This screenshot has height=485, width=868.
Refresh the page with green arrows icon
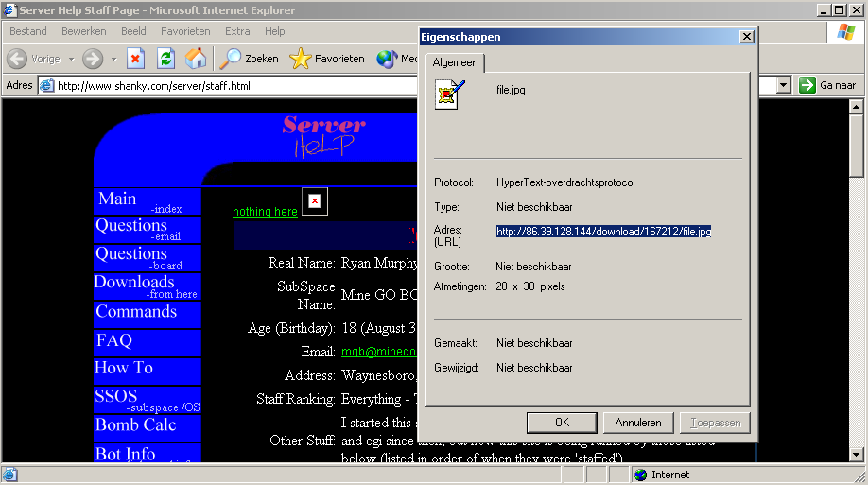(x=165, y=59)
